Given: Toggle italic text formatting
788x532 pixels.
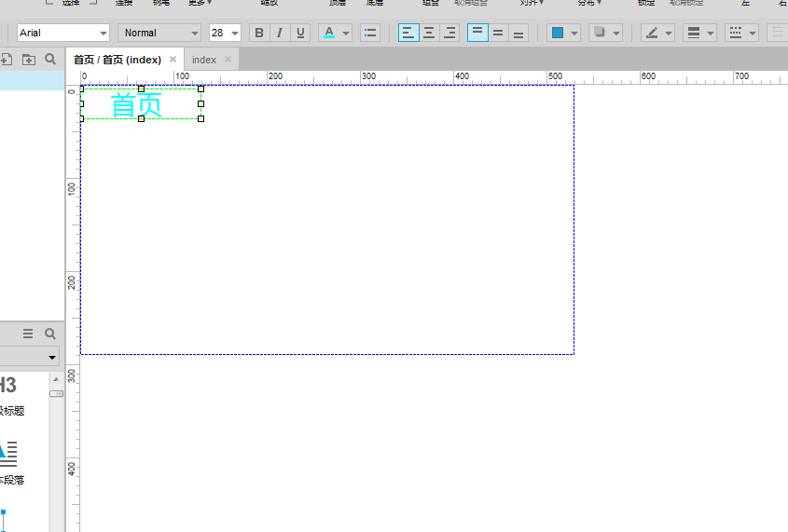Looking at the screenshot, I should [280, 33].
